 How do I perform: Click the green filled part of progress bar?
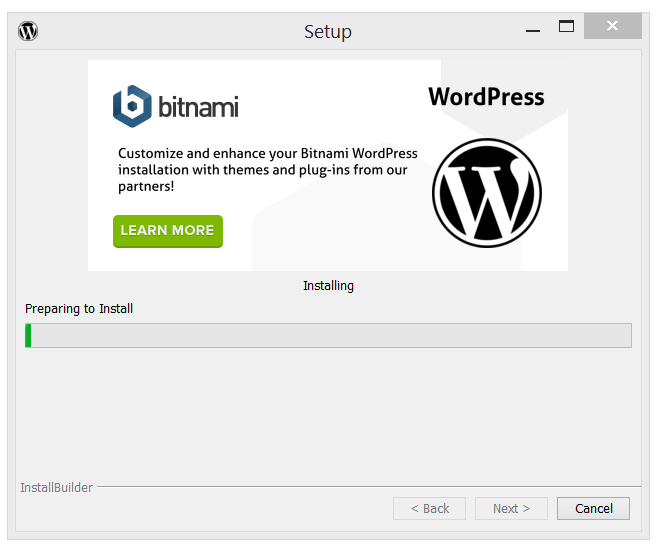point(28,335)
